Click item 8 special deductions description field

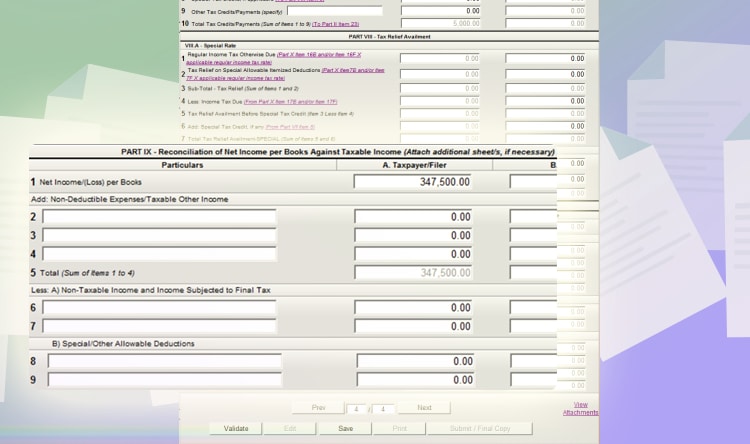[x=164, y=361]
